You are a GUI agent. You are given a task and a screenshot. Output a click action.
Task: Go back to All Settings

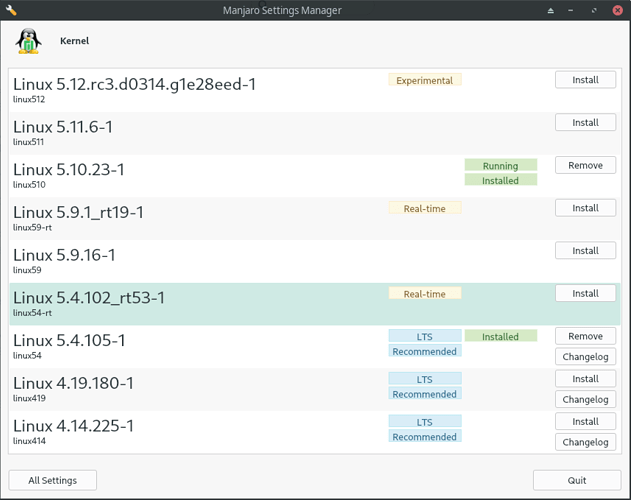[52, 480]
